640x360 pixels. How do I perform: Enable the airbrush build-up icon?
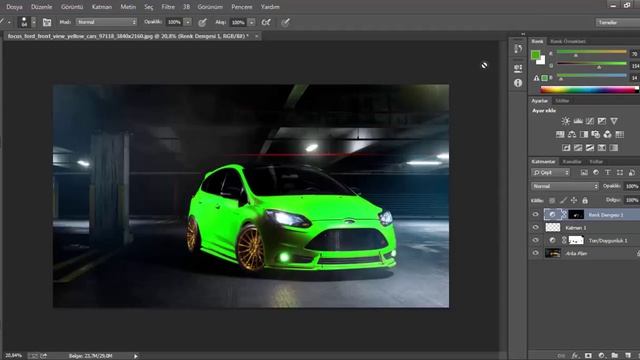coord(266,22)
